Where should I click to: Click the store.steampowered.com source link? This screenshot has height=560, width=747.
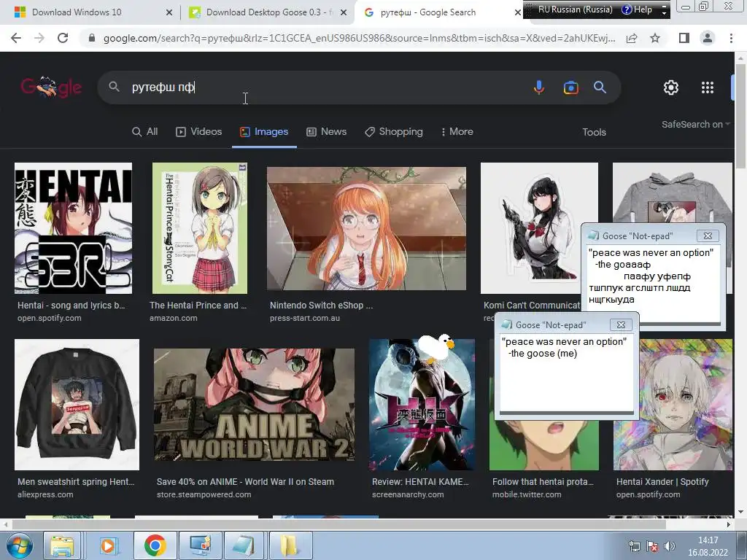click(204, 495)
